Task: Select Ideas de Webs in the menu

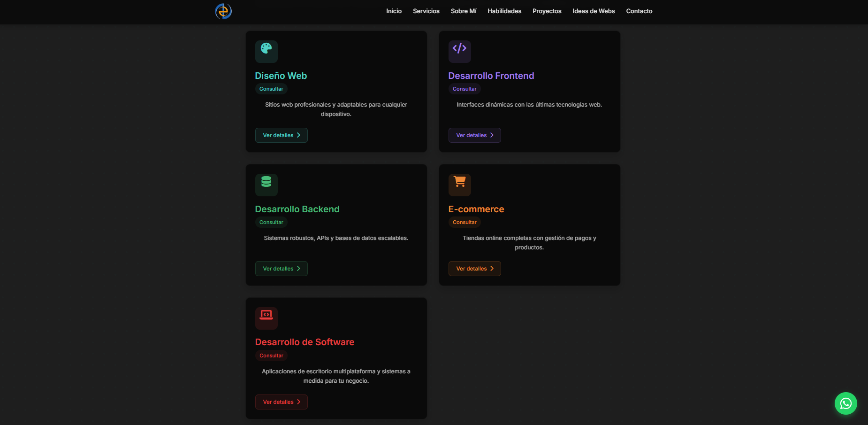Action: (594, 11)
